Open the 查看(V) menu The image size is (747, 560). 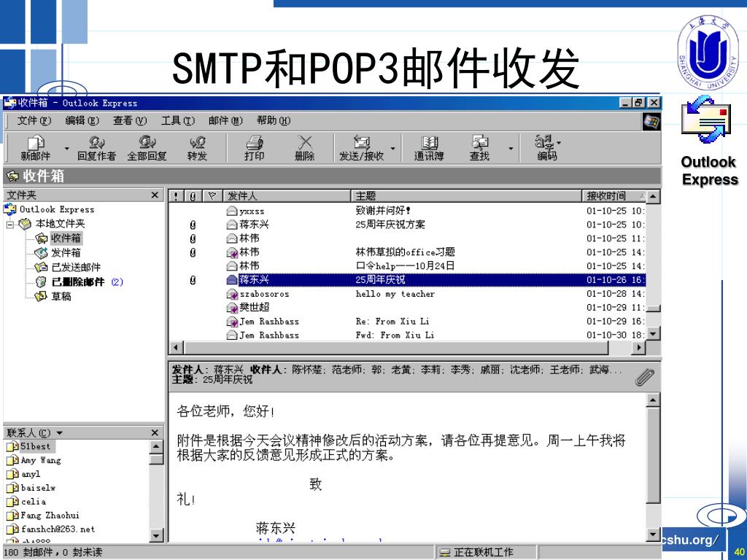(130, 120)
